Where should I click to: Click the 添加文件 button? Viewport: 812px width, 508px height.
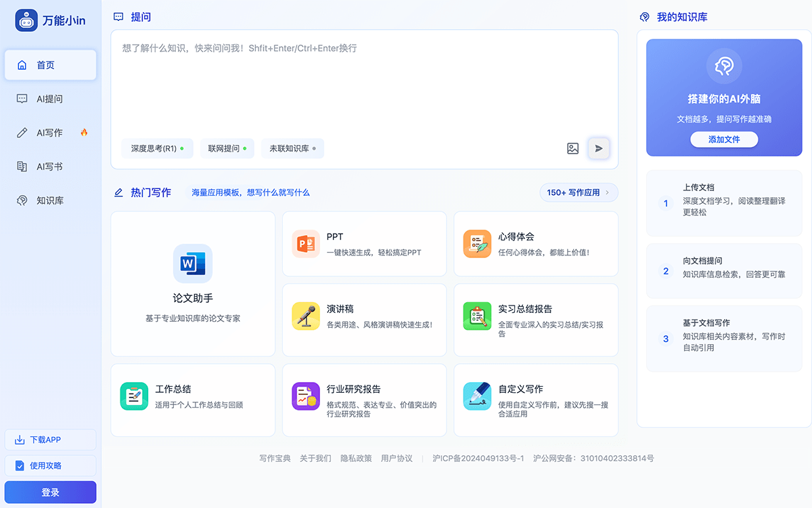pos(724,140)
